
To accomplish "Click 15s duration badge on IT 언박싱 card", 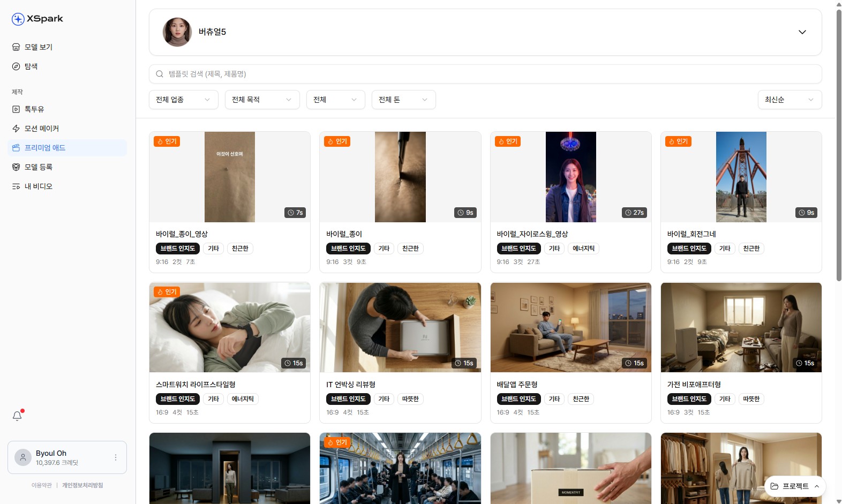I will (x=464, y=363).
